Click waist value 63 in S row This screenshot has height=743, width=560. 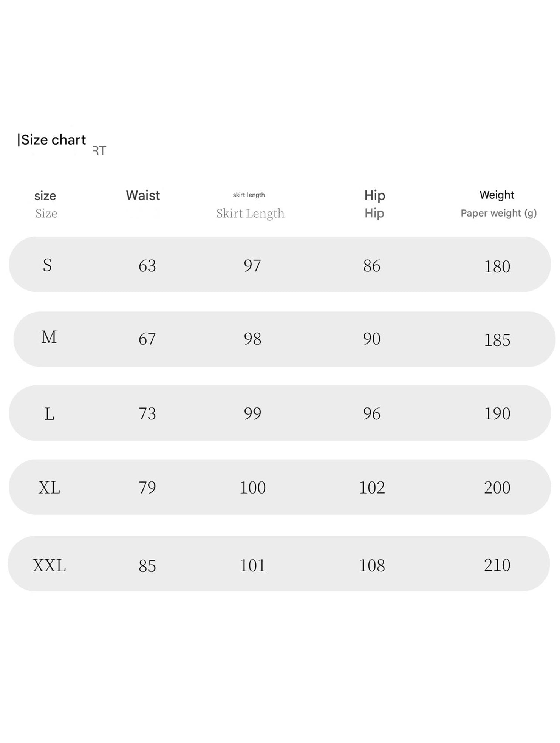[x=147, y=266]
